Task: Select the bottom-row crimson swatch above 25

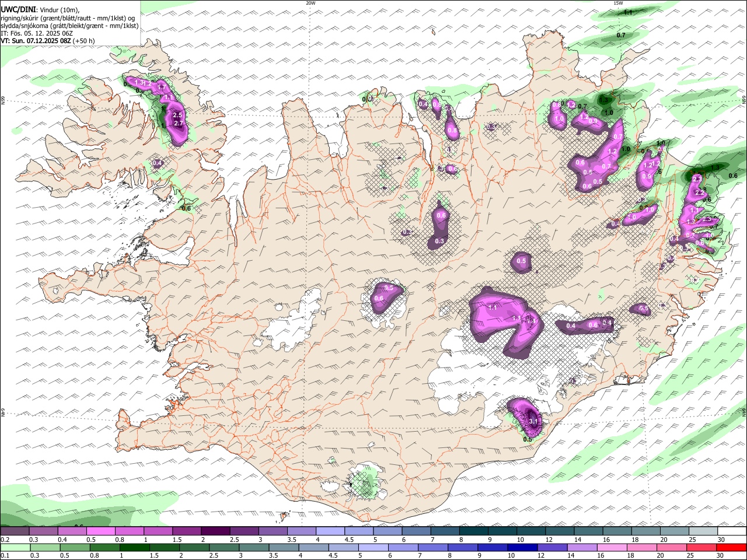Action: [702, 547]
